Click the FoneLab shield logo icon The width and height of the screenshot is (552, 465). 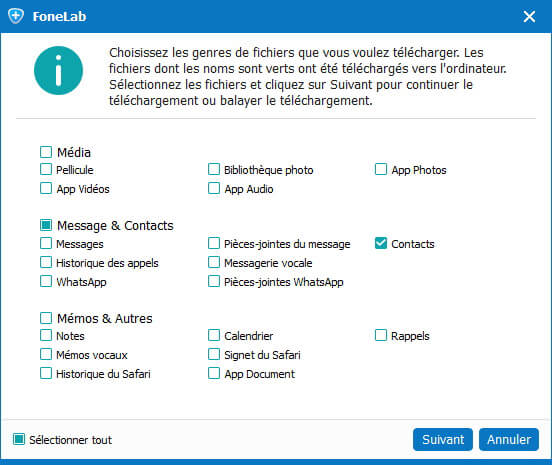(16, 16)
